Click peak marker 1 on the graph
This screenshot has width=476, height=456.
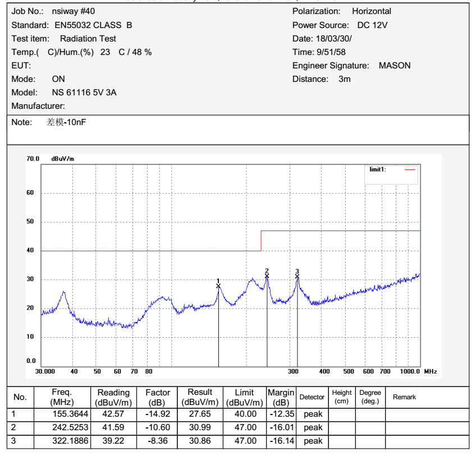218,285
